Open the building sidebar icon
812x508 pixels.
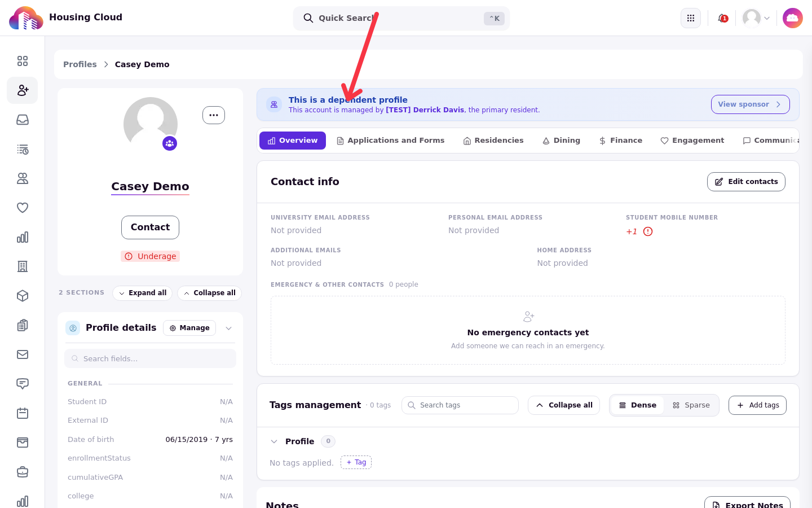(23, 266)
